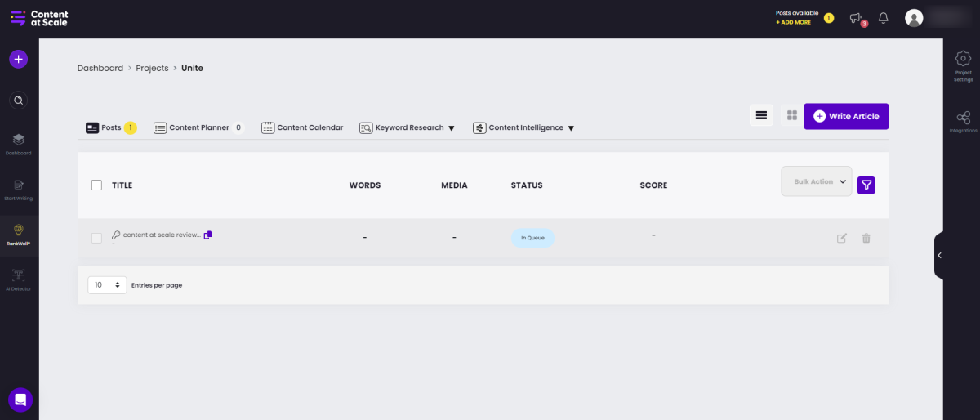Open the search icon in sidebar

[x=19, y=101]
